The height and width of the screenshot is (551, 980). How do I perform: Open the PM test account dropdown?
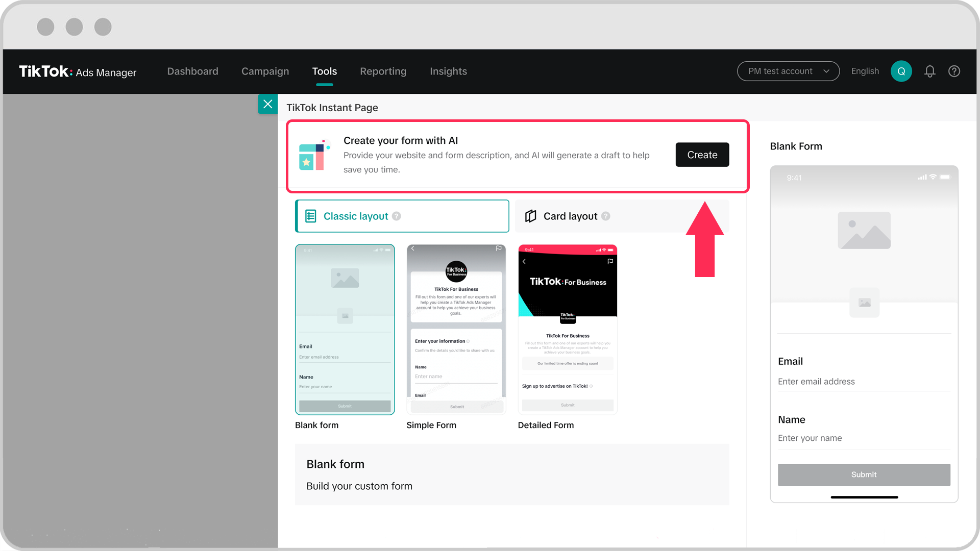click(788, 71)
